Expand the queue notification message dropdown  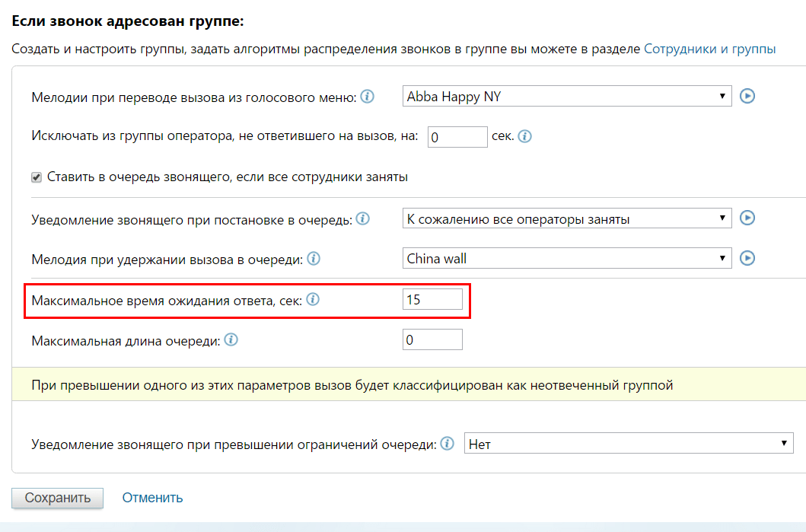pyautogui.click(x=566, y=218)
